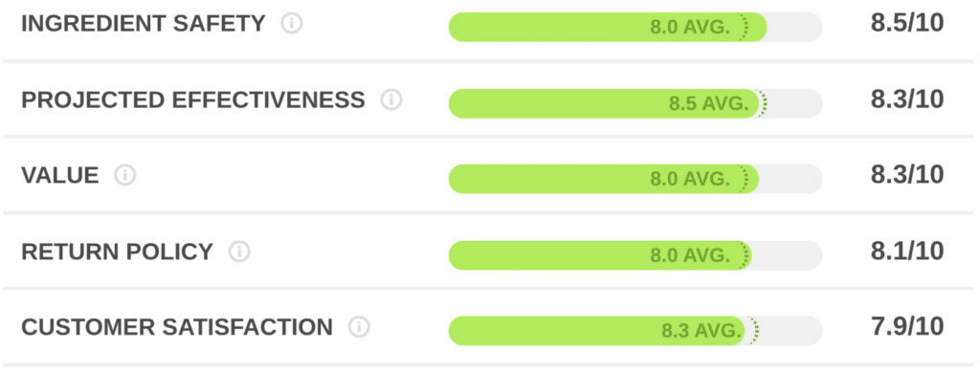Click the 8.1/10 Return Policy score
Viewport: 980px width, 372px height.
point(907,251)
